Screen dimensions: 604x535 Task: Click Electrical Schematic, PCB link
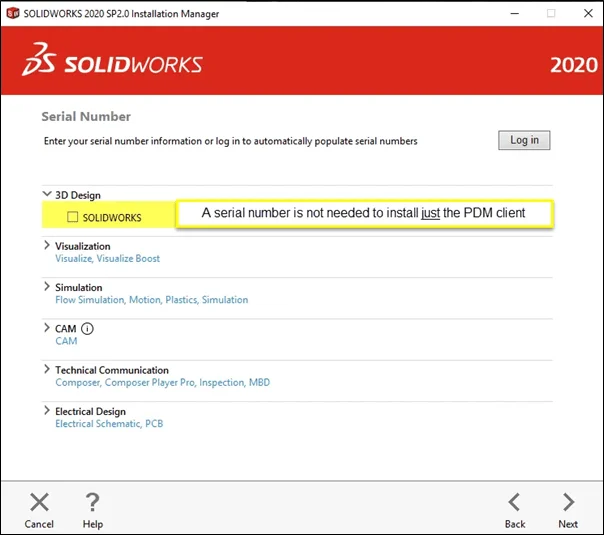point(109,424)
